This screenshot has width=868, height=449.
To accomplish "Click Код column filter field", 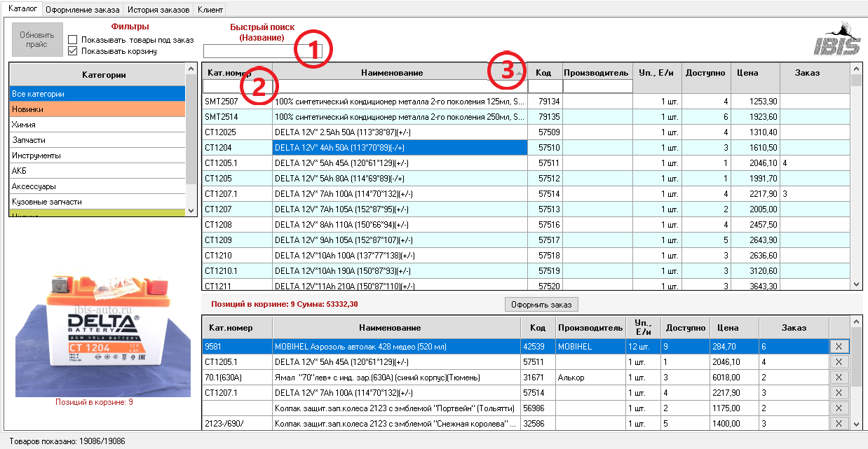I will [545, 86].
